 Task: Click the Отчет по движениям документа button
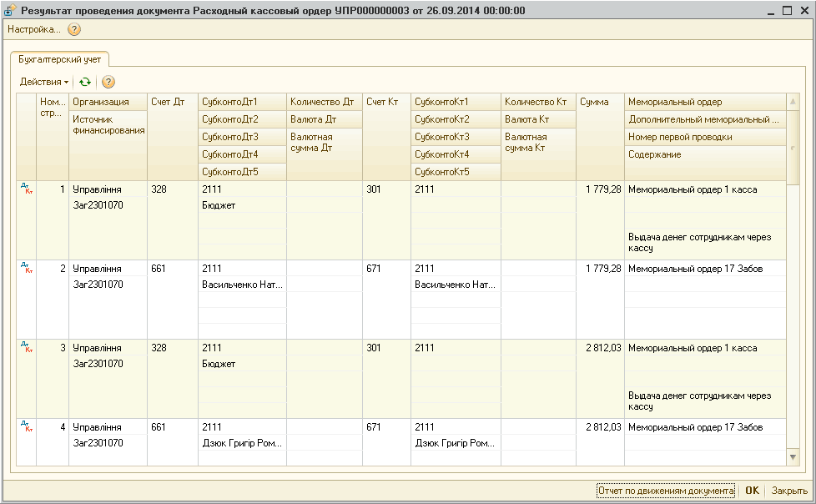click(665, 491)
